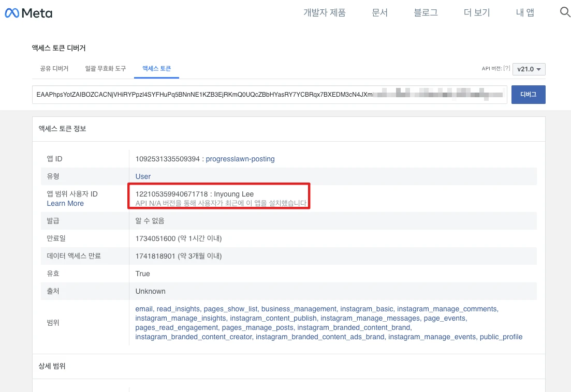
Task: Click the "범위" row label
Action: (53, 323)
